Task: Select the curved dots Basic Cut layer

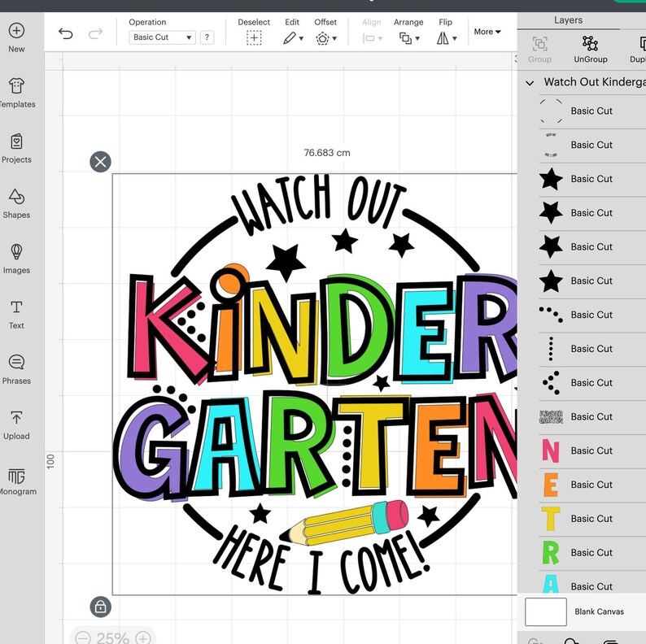Action: tap(592, 315)
